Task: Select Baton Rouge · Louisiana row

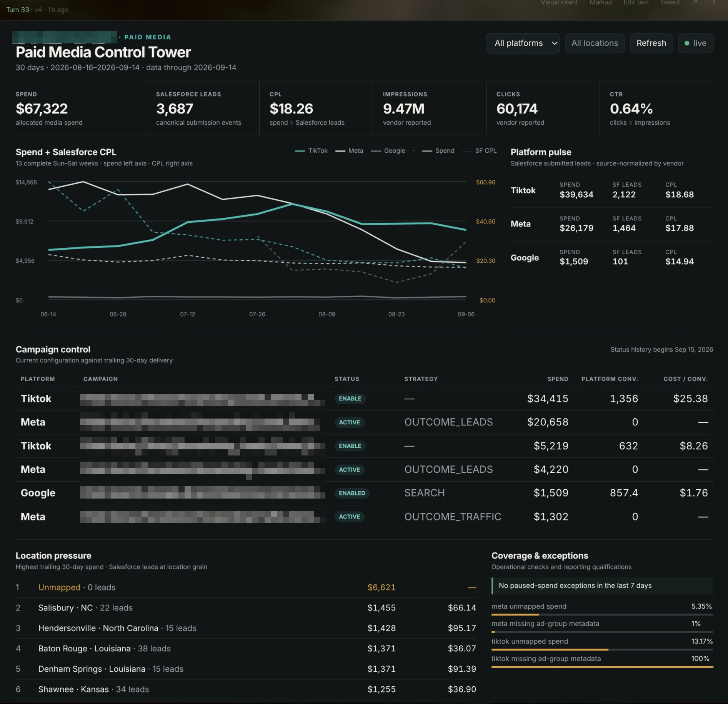Action: (246, 649)
